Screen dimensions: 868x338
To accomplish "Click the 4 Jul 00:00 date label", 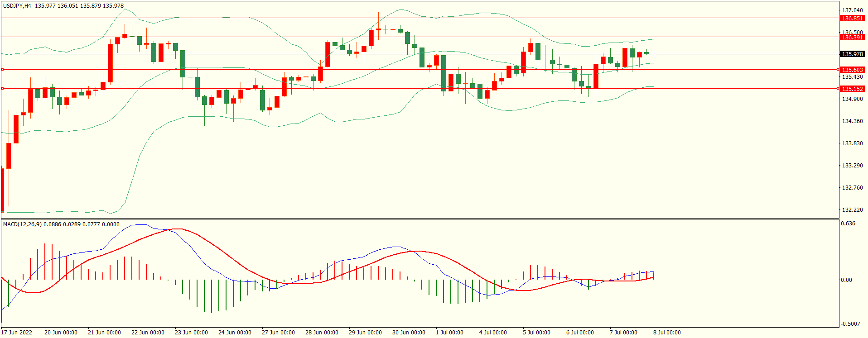I will click(493, 333).
